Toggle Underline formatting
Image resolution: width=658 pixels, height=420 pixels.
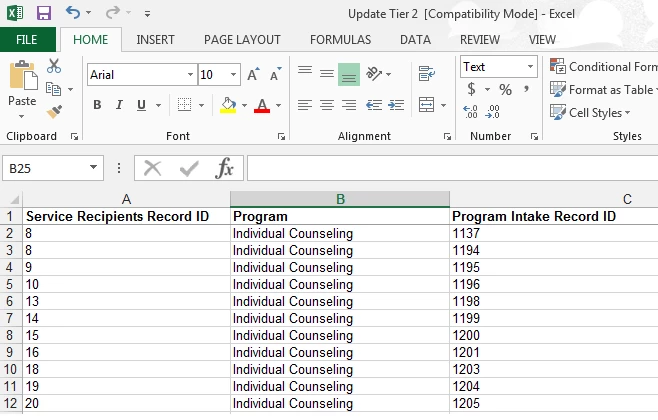point(141,105)
